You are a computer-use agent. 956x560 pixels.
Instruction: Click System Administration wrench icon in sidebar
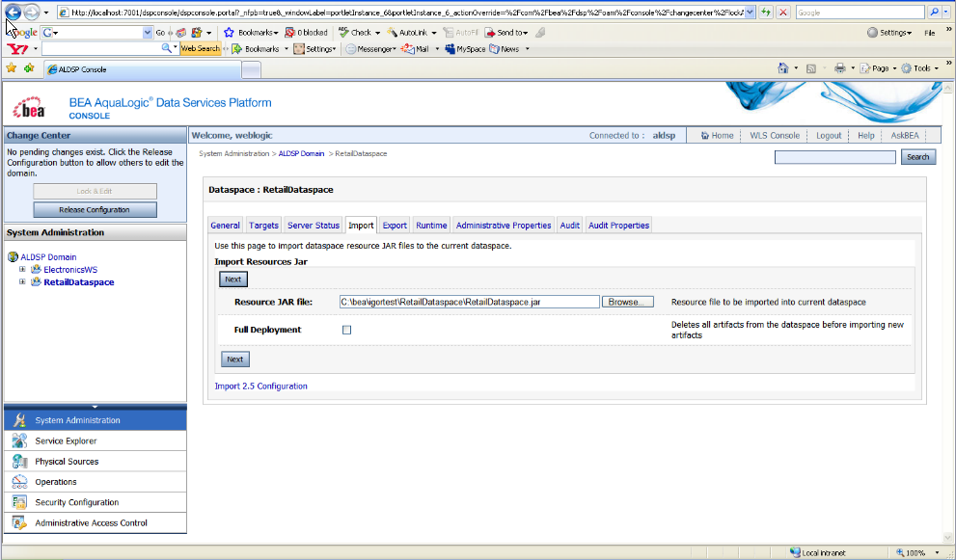click(19, 420)
